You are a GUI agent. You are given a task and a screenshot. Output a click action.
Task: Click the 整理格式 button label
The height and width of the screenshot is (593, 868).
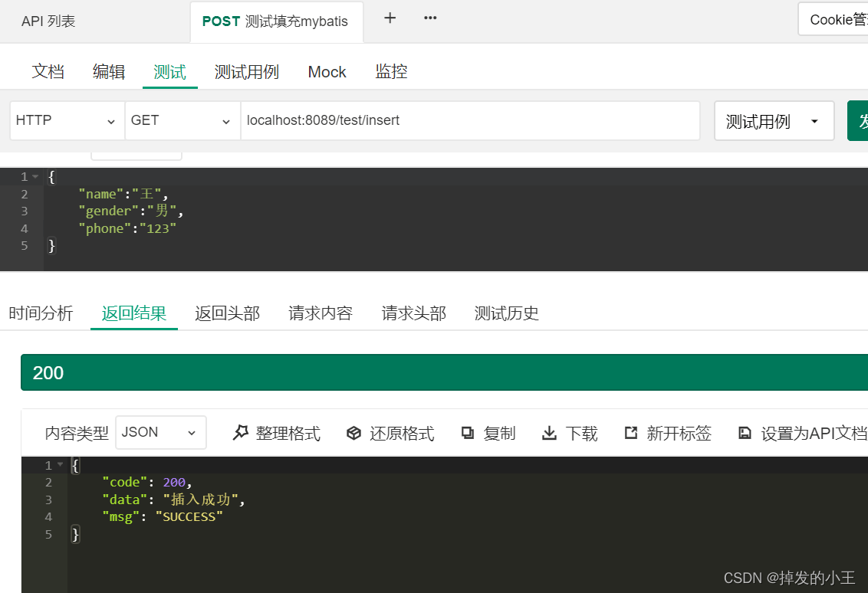(x=288, y=433)
